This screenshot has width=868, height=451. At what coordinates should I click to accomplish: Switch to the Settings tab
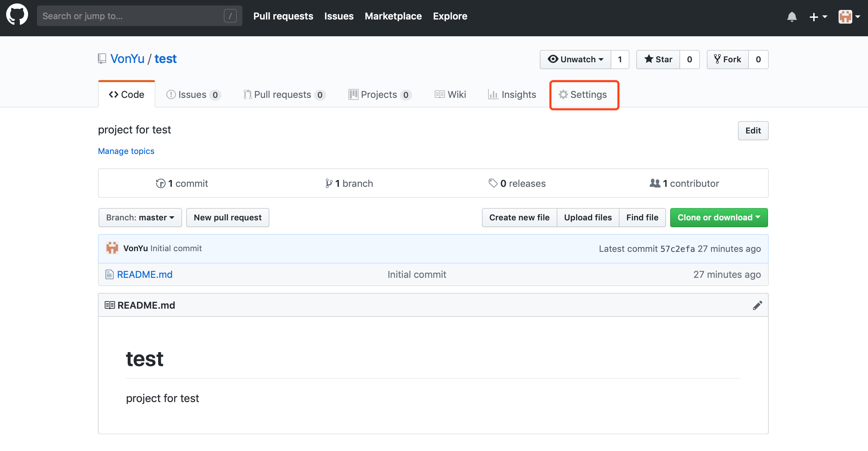click(x=584, y=95)
